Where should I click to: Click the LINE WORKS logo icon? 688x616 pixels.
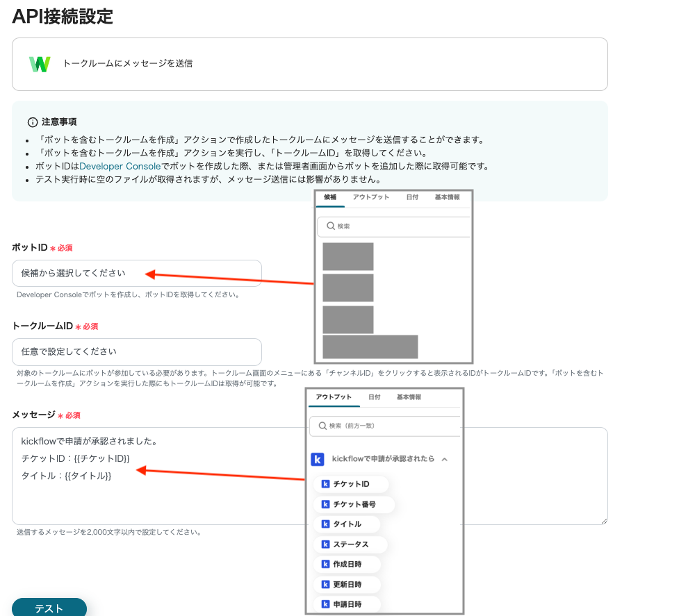[40, 64]
